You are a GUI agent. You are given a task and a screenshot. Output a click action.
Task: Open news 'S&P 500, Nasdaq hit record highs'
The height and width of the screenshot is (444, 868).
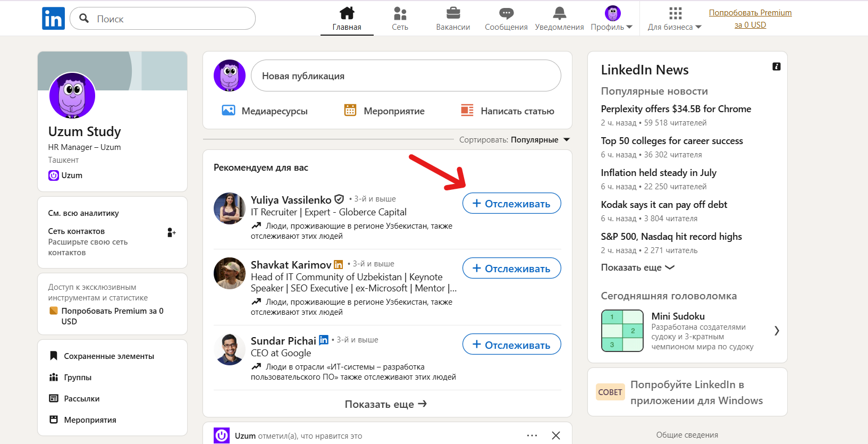pyautogui.click(x=671, y=237)
